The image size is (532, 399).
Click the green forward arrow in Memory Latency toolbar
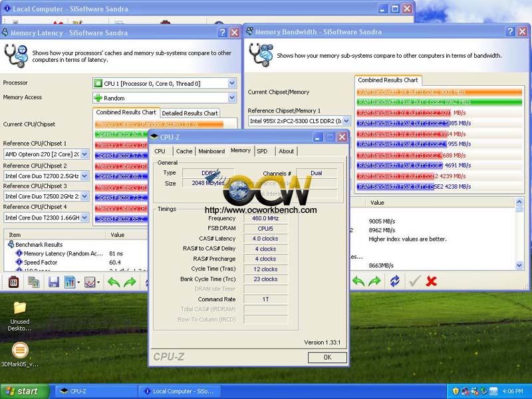[x=130, y=281]
